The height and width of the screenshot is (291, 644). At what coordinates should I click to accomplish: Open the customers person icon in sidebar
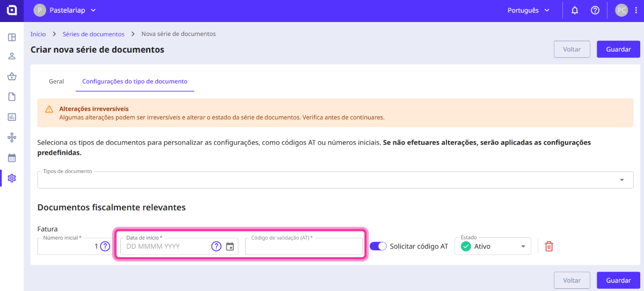coord(12,56)
